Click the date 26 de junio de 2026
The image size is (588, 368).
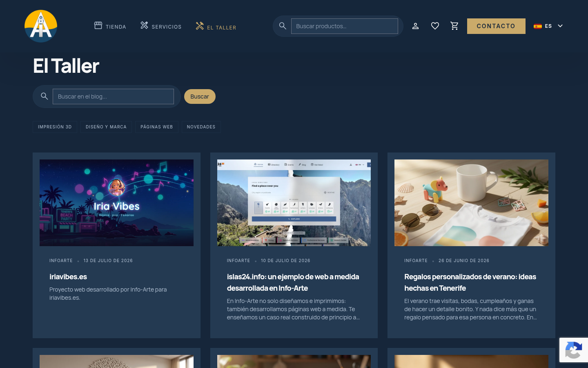[x=464, y=260]
